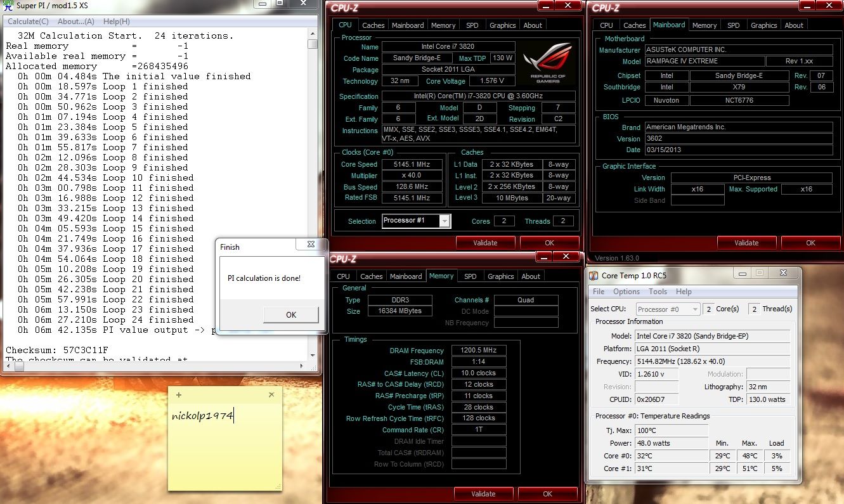Click the Core Temp Power 48.0 watts field
Viewport: 844px width, 504px height.
coord(672,443)
